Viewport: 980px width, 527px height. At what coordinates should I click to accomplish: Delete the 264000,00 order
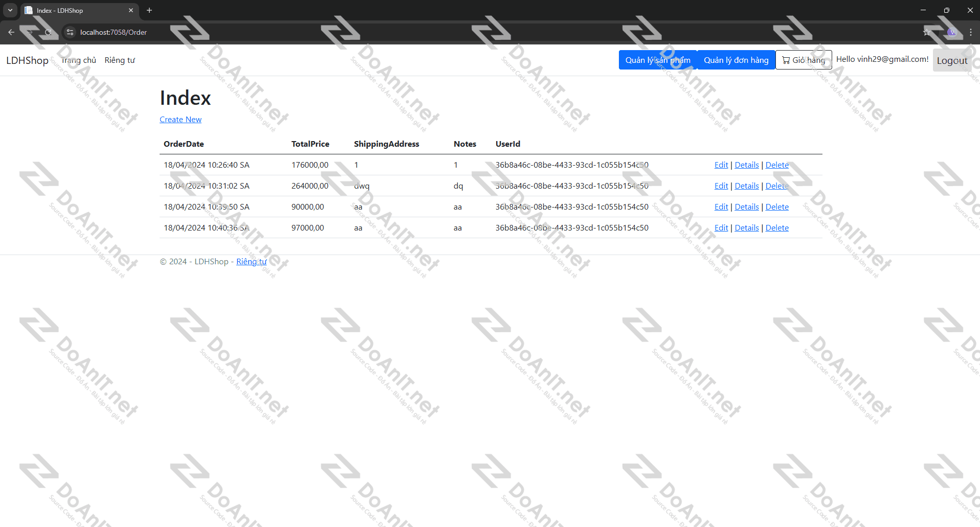pyautogui.click(x=777, y=186)
